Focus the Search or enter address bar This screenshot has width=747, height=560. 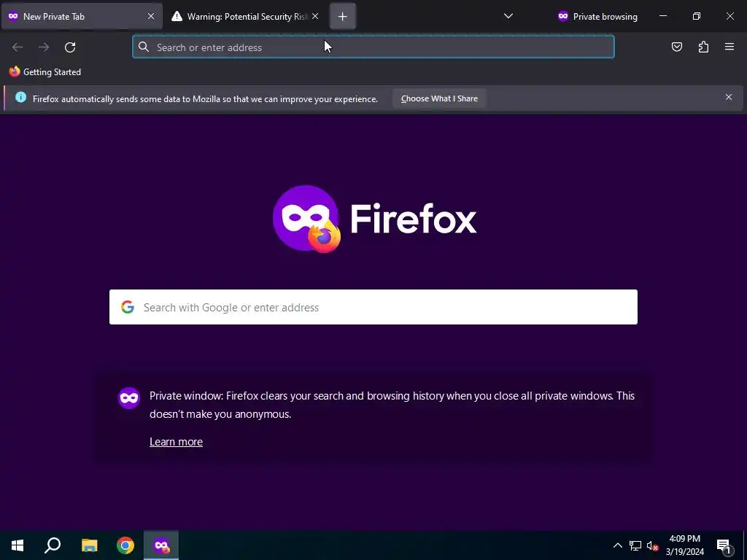373,47
